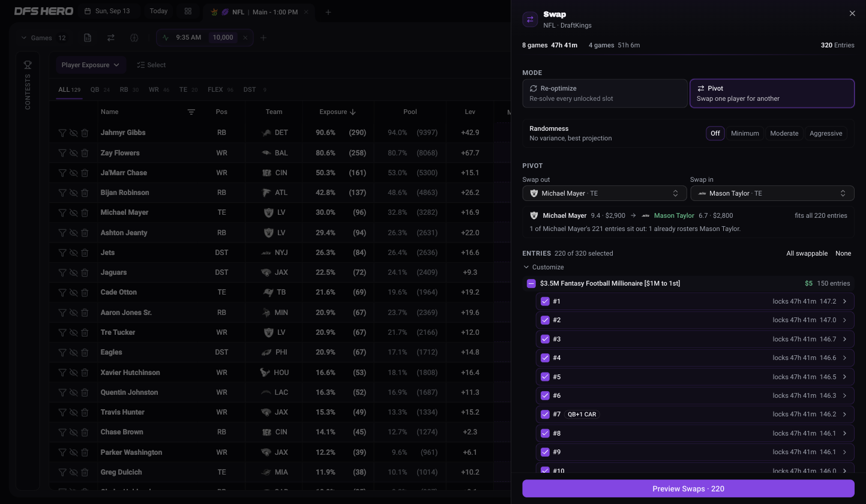Open the grid layout icon in top bar
This screenshot has width=866, height=504.
click(188, 11)
